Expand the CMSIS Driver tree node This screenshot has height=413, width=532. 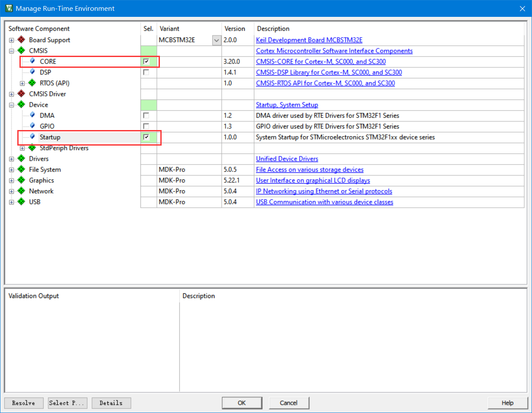pyautogui.click(x=12, y=94)
